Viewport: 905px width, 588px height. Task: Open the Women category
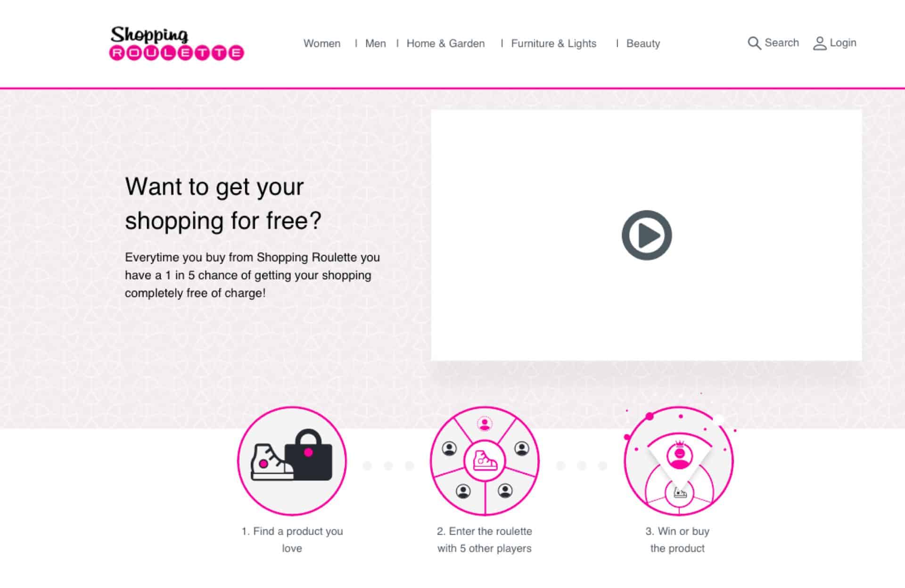coord(322,43)
